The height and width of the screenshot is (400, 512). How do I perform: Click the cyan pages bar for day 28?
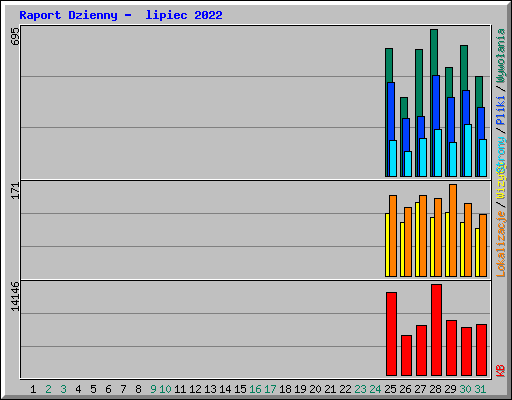[438, 153]
